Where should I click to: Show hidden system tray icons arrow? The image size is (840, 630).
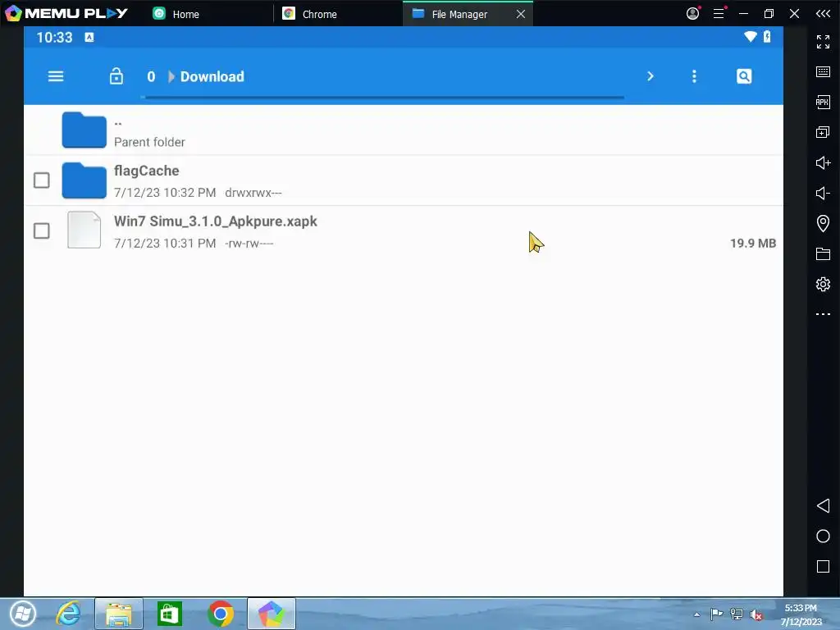pos(697,614)
